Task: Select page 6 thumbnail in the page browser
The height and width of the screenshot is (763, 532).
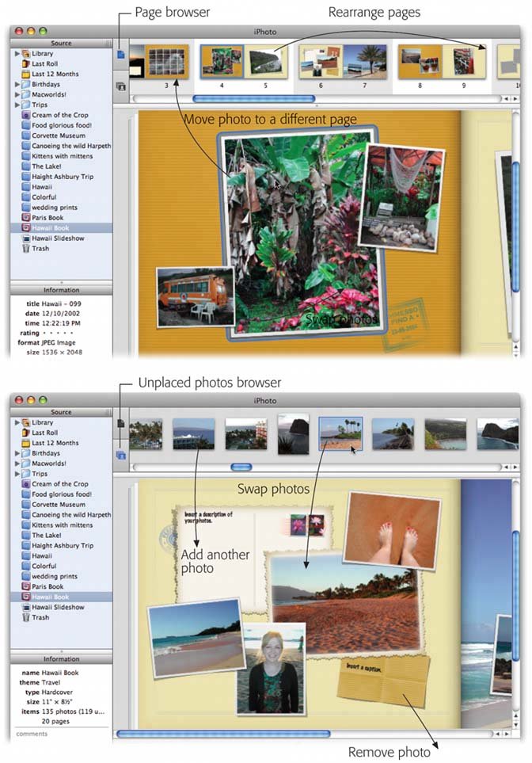Action: pos(321,62)
